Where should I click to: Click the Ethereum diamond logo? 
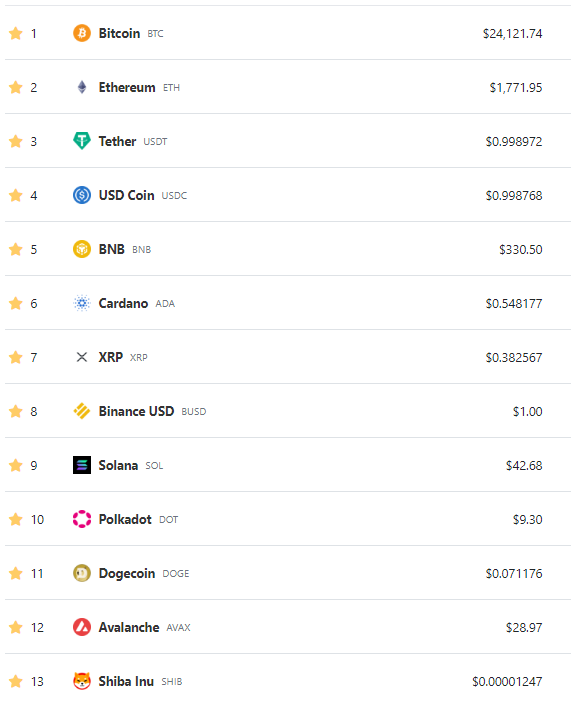[82, 87]
